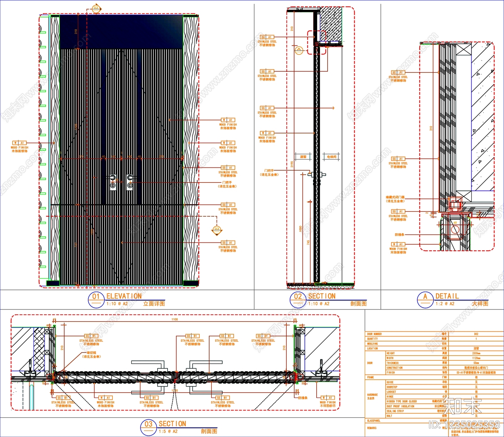Click the HEIGHT row label in the schedule
The height and width of the screenshot is (437, 504).
click(x=391, y=353)
